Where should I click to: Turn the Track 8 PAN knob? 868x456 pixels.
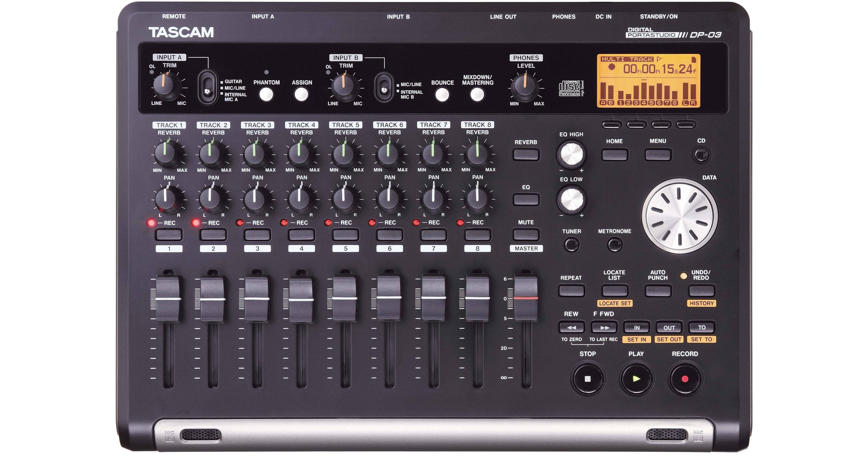coord(477,199)
